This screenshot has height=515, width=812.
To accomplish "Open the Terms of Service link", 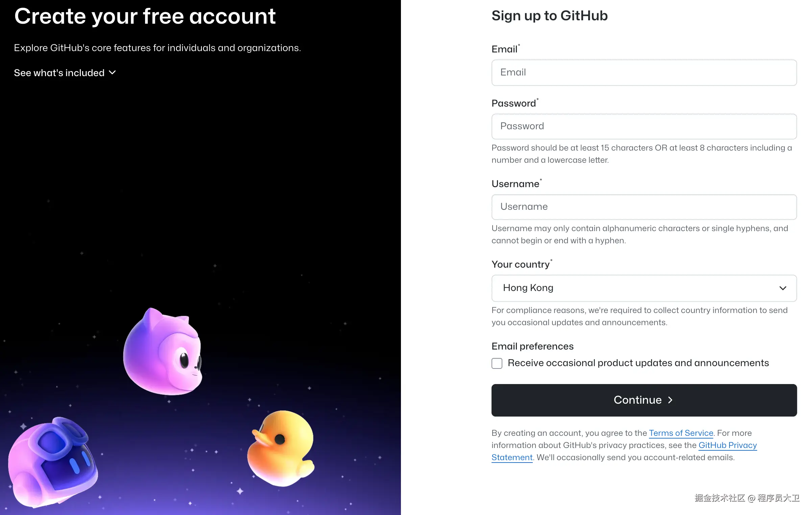I will 681,433.
